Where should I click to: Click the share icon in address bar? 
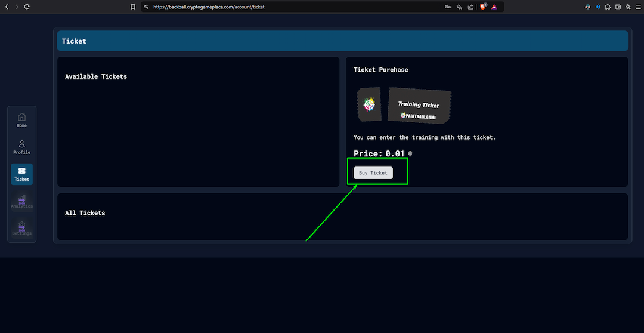(x=470, y=7)
